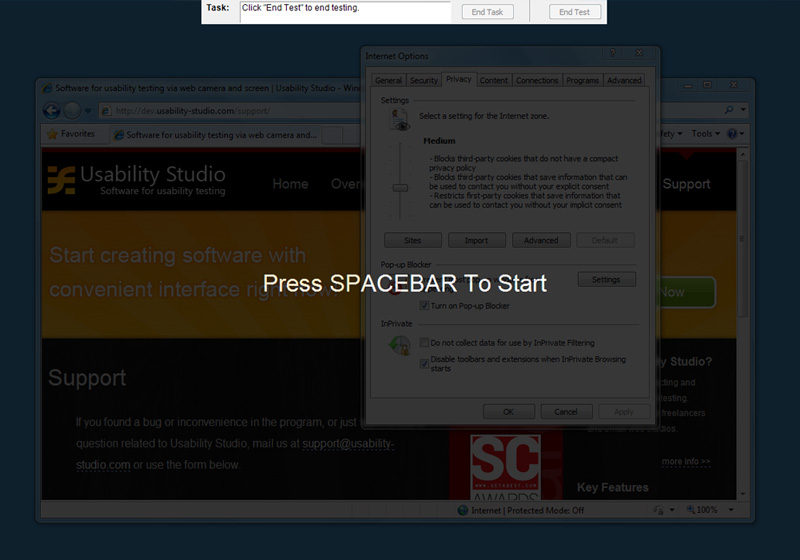Click the task description text field

click(x=345, y=12)
